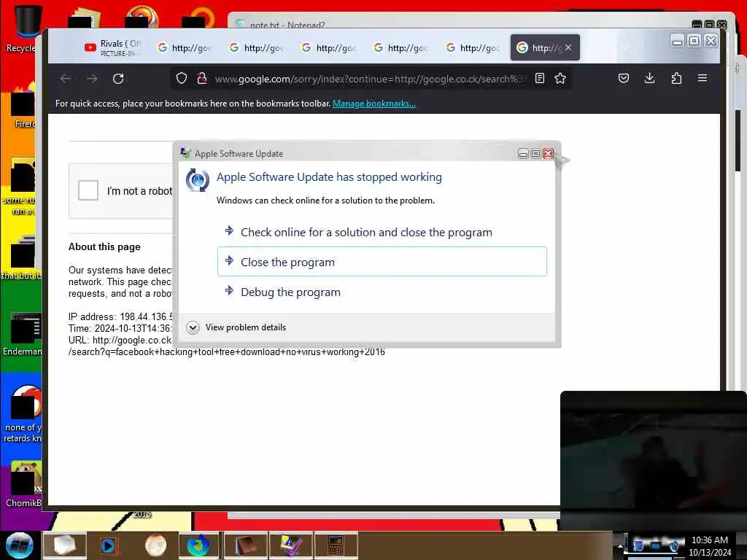
Task: Open the Save to Pocket icon
Action: [x=624, y=78]
